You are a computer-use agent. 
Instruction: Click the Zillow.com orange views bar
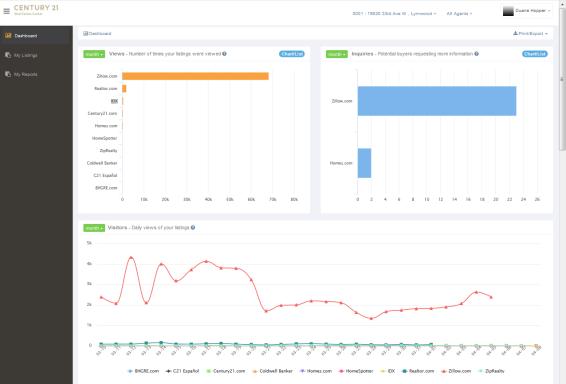(195, 76)
